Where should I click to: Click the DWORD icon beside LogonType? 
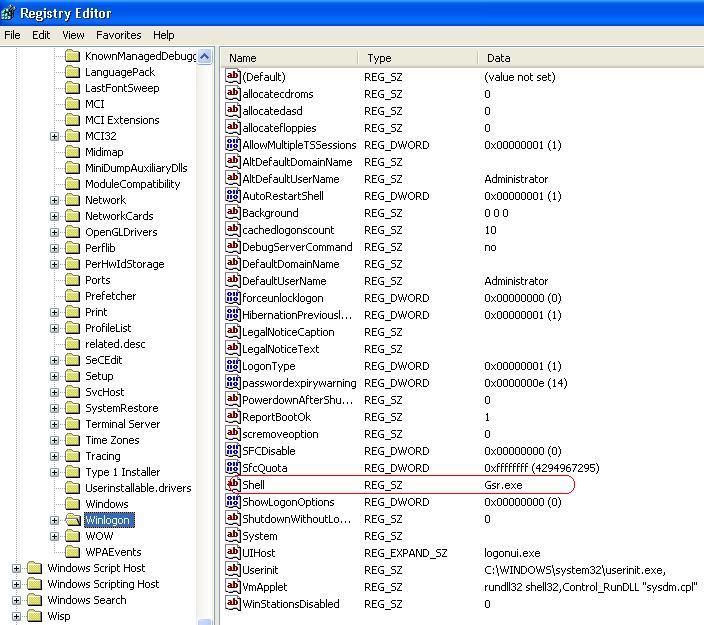pos(233,365)
